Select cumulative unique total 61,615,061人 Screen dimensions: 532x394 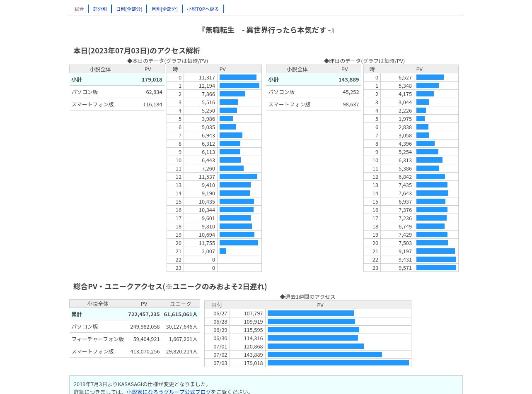pyautogui.click(x=181, y=314)
